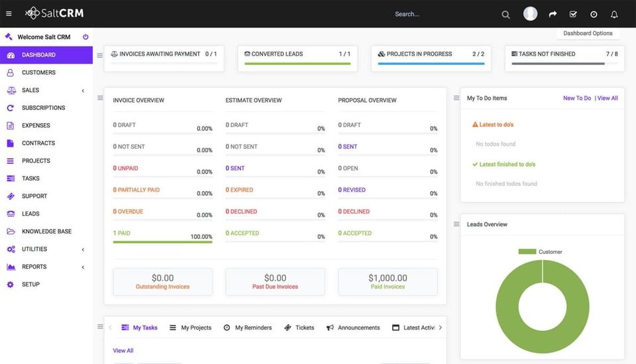This screenshot has width=636, height=364.
Task: Open the notifications bell
Action: coord(614,14)
